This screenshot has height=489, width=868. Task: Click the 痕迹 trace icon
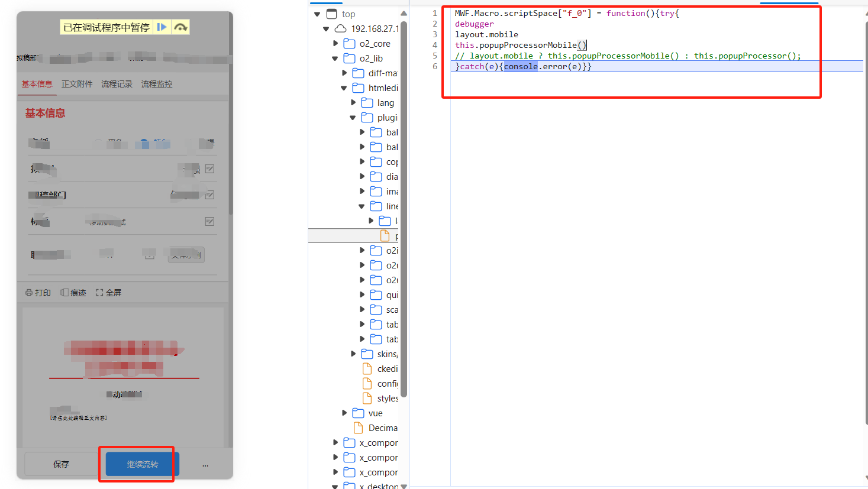click(x=64, y=293)
